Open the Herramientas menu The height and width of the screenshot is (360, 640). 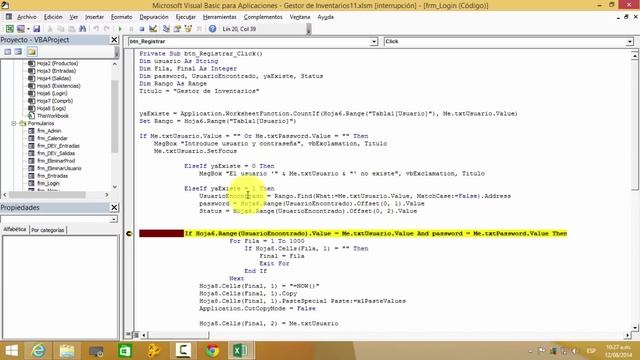[220, 17]
